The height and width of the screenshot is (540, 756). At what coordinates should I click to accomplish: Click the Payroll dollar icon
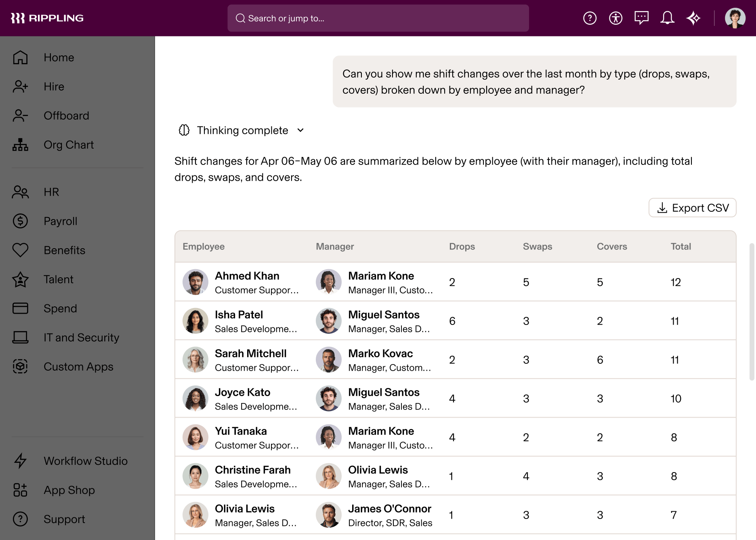[x=20, y=221]
